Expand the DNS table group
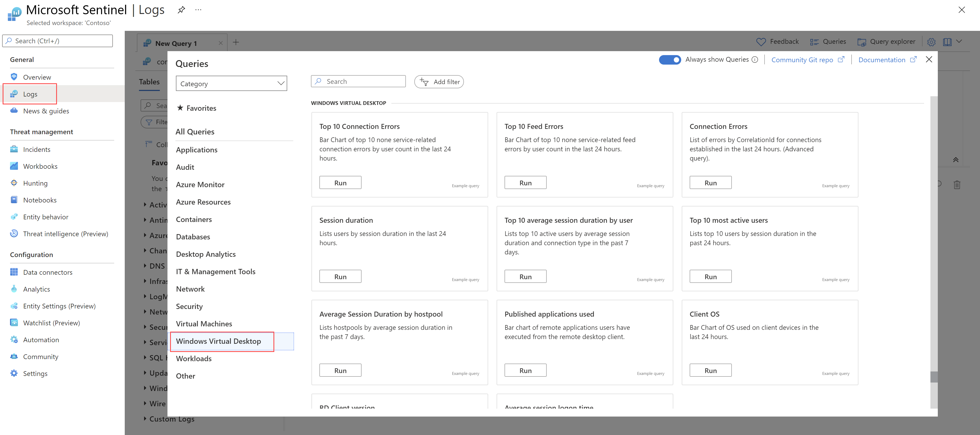 145,266
